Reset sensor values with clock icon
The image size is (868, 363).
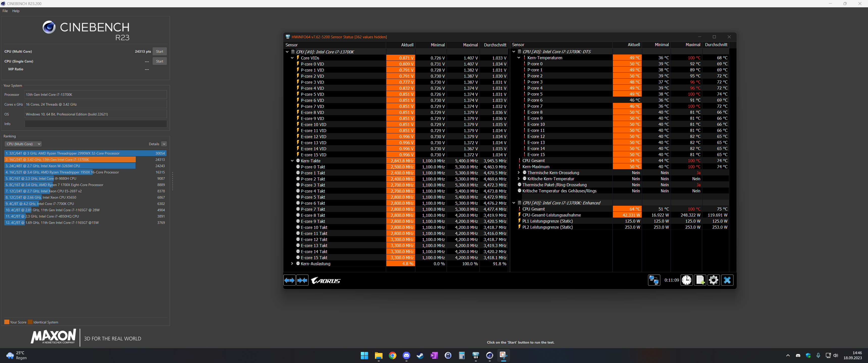(686, 280)
